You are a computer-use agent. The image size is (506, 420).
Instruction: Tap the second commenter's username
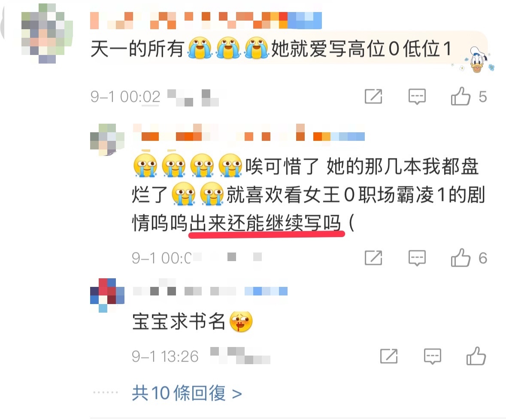[x=248, y=132]
